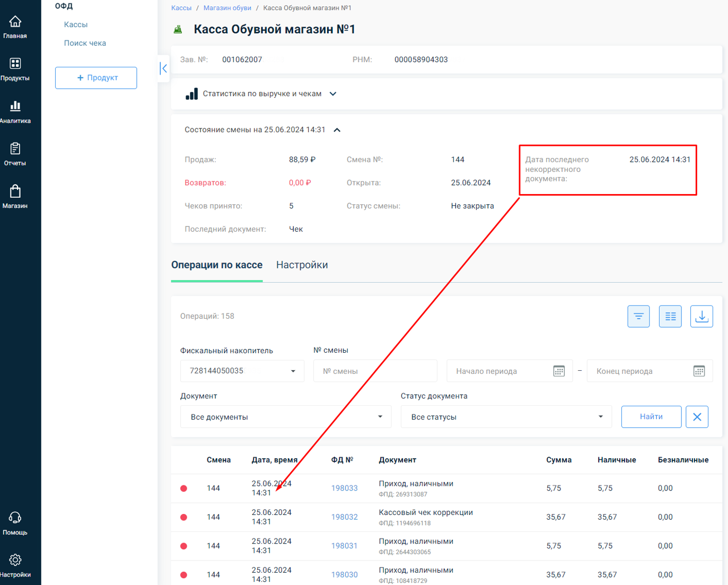Click Документ column header
This screenshot has height=585, width=728.
[x=397, y=460]
